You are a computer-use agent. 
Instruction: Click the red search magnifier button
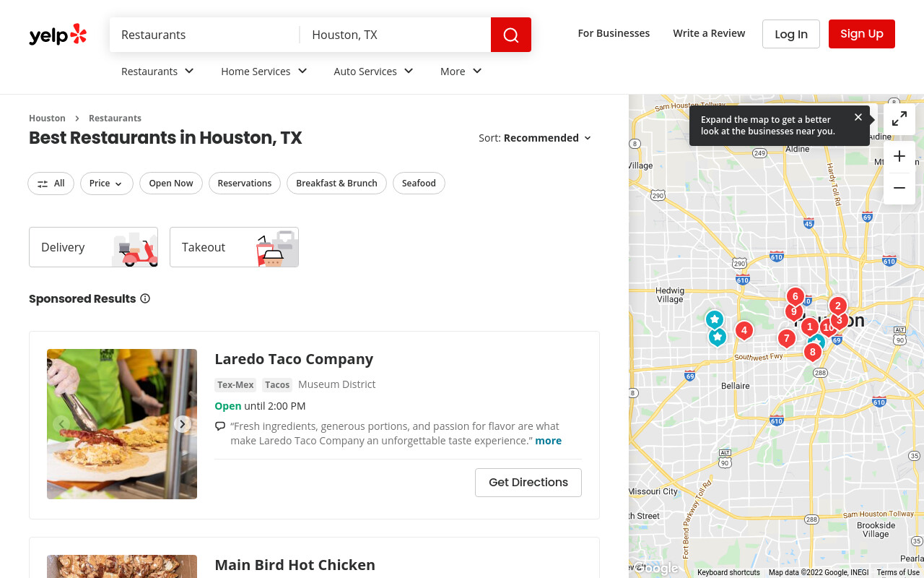point(511,35)
